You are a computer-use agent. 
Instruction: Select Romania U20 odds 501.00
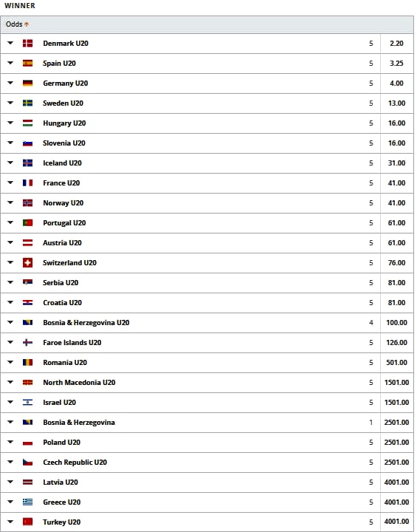(396, 362)
